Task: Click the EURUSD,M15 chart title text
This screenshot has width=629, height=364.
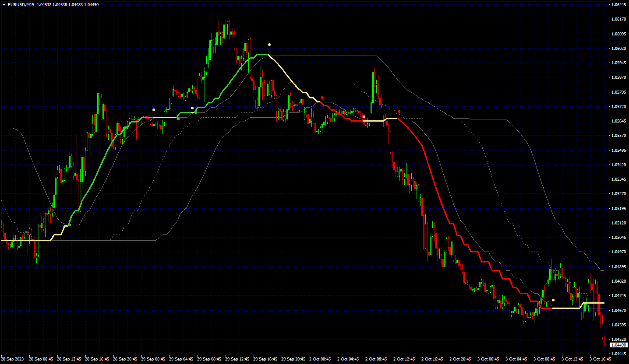Action: [21, 4]
